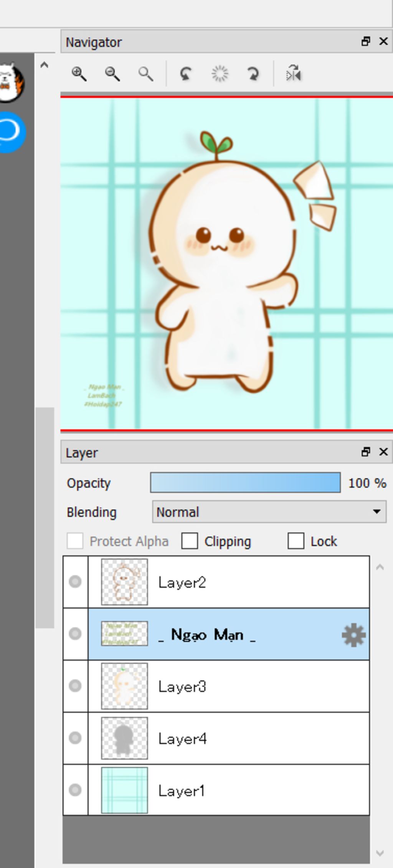Undock the Navigator panel

coord(366,41)
